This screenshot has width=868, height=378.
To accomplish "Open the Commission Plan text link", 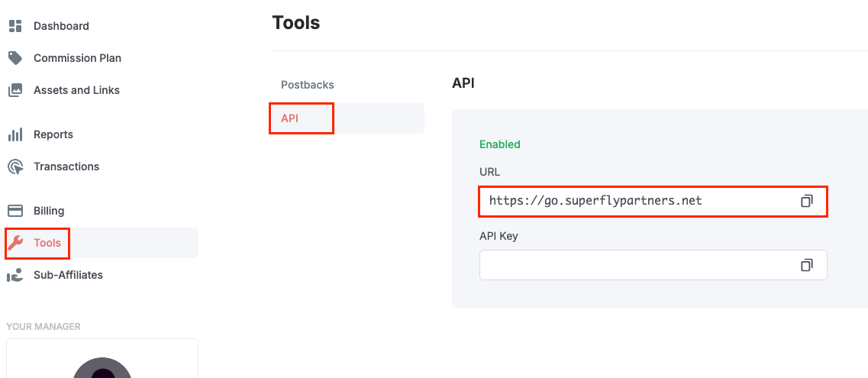I will (78, 58).
